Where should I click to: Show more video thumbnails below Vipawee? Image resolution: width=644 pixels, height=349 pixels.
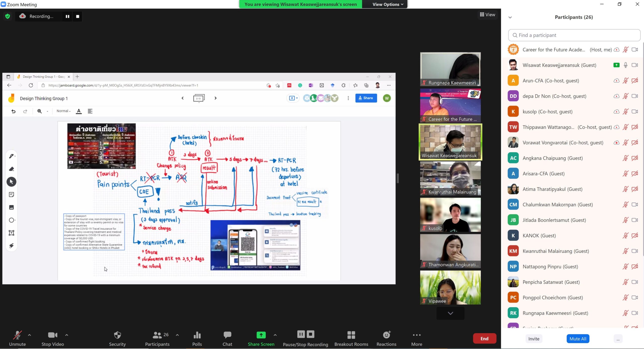(x=450, y=313)
